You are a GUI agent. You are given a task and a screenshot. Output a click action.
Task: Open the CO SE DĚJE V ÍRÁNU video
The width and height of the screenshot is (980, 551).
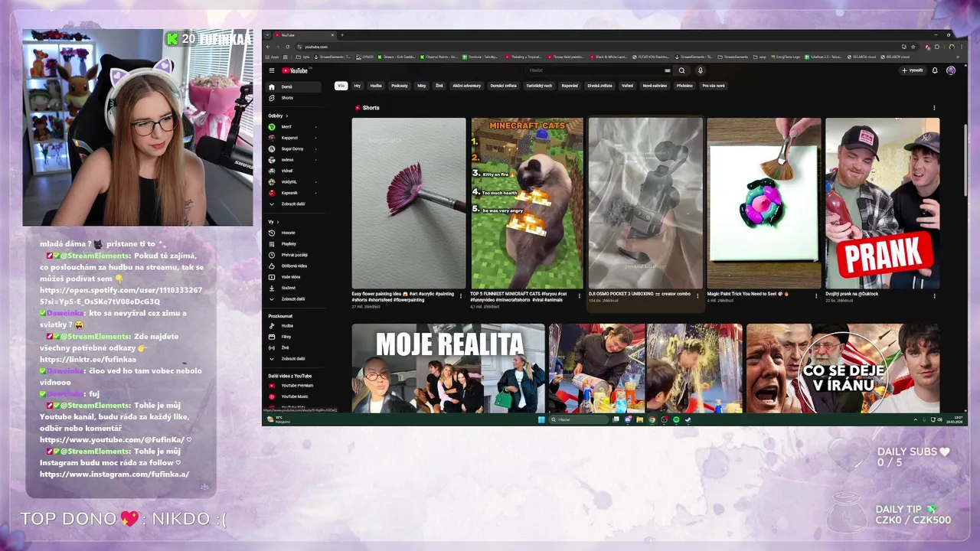click(843, 369)
